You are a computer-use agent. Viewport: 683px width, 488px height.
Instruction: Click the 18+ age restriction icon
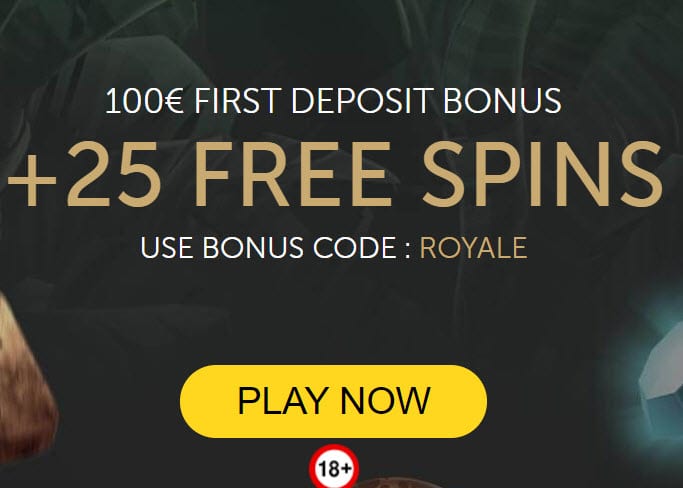(334, 467)
